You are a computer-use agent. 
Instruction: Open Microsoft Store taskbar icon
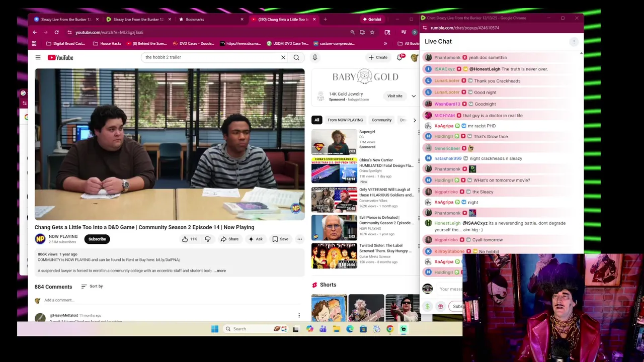click(x=363, y=329)
